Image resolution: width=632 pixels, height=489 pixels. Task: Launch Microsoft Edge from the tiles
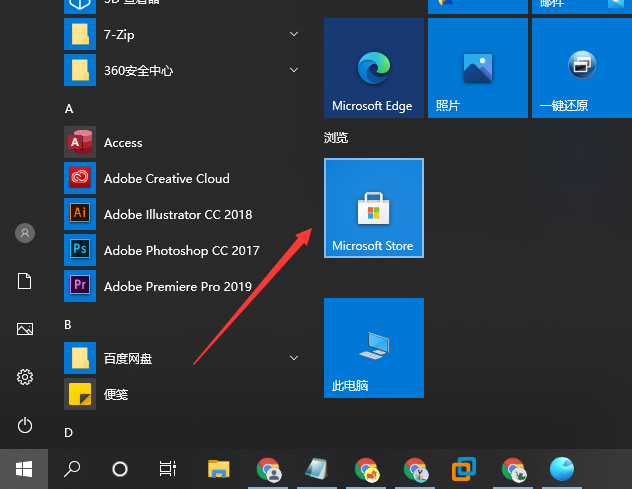[373, 68]
